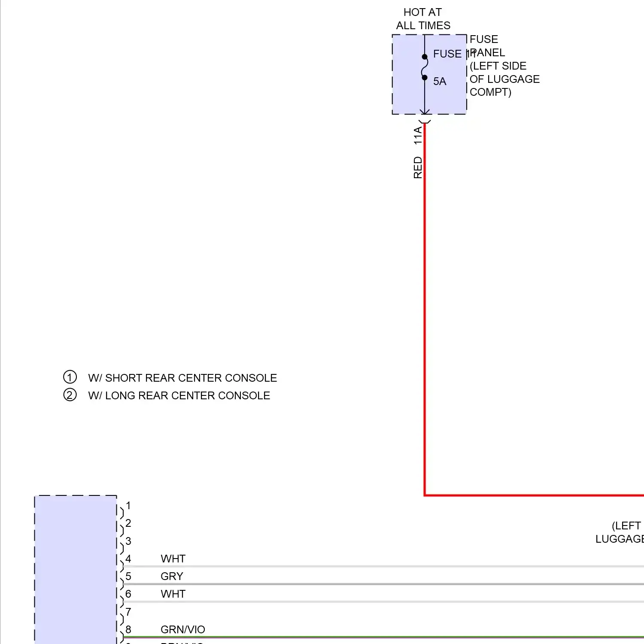Click the circled number 2 legend symbol
The image size is (644, 644).
pos(70,395)
